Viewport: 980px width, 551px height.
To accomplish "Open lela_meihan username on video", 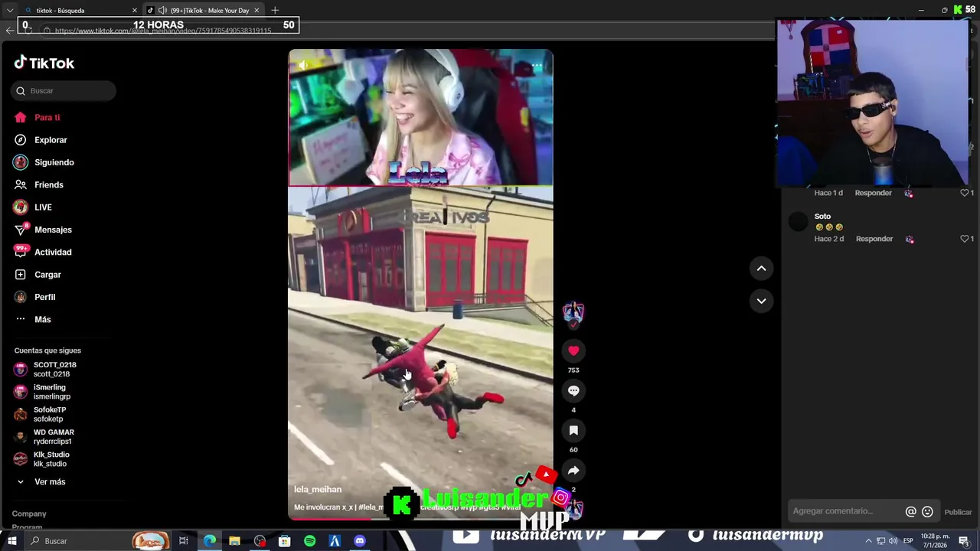I will point(318,489).
